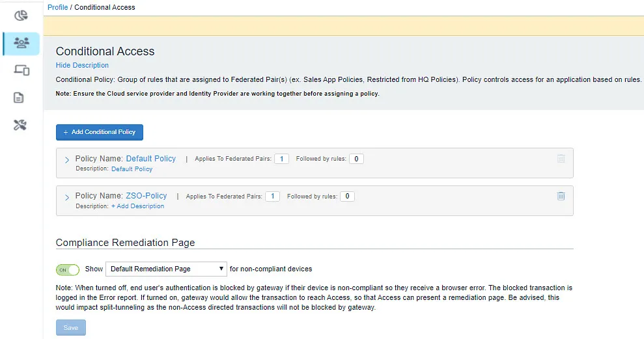Viewport: 644px width, 339px height.
Task: Click Add Conditional Policy button
Action: [100, 132]
